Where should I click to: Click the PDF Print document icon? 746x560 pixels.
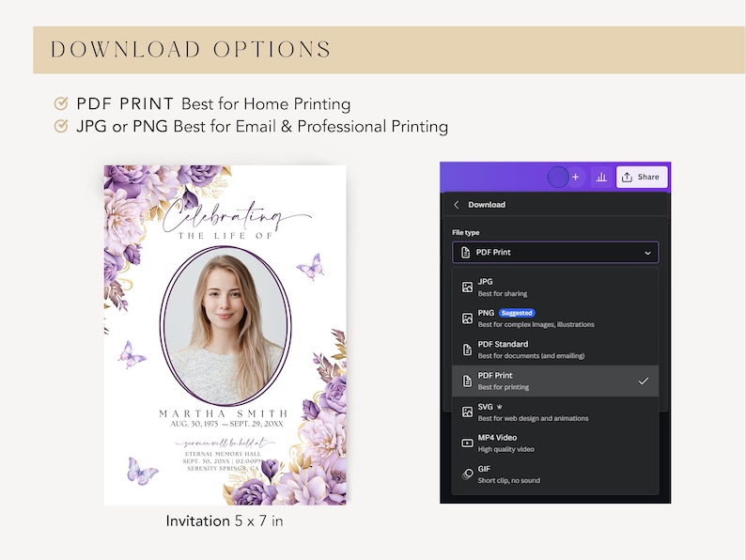click(x=467, y=381)
